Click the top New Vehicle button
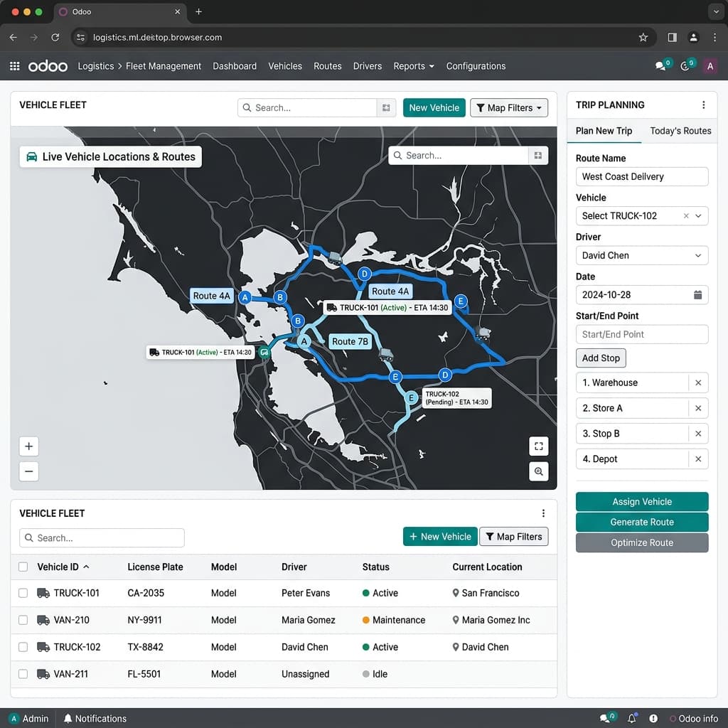This screenshot has height=728, width=728. pyautogui.click(x=434, y=108)
